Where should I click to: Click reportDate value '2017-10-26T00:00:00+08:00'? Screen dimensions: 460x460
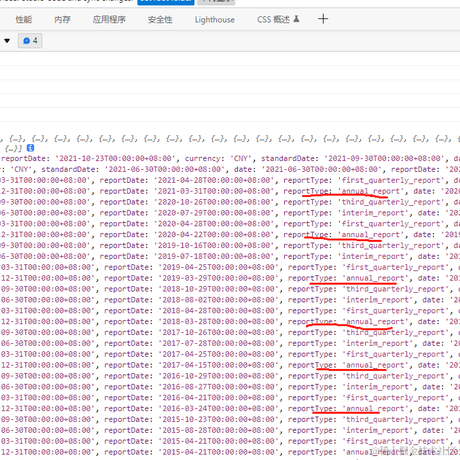tap(219, 333)
